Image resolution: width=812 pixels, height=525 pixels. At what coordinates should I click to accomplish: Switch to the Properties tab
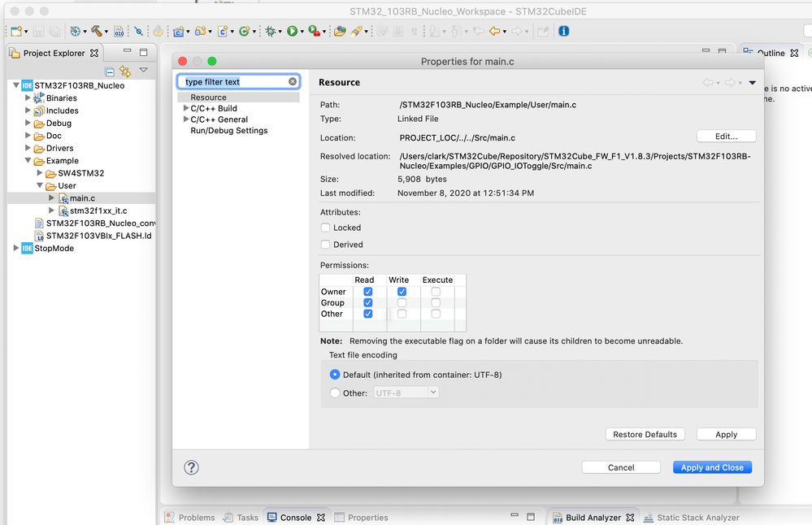361,517
